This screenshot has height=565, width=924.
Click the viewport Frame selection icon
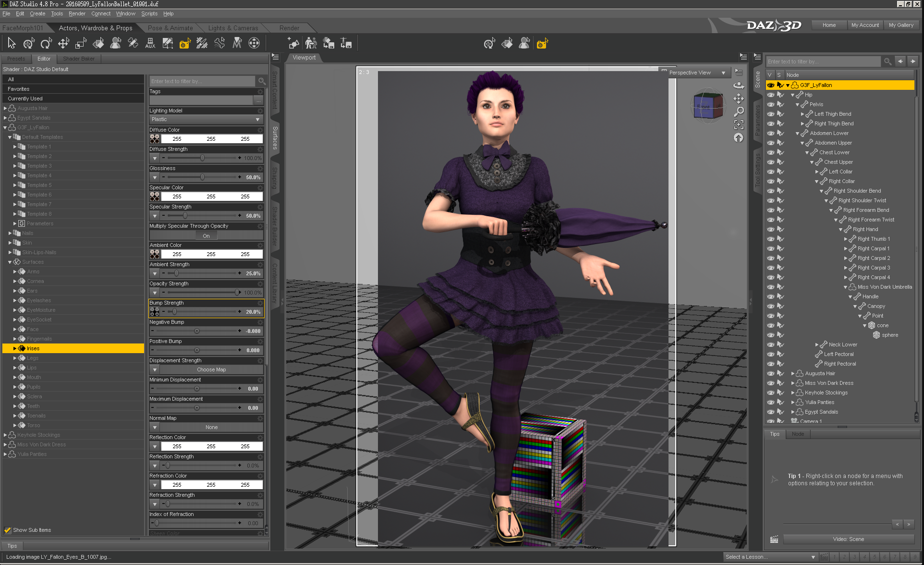click(739, 125)
